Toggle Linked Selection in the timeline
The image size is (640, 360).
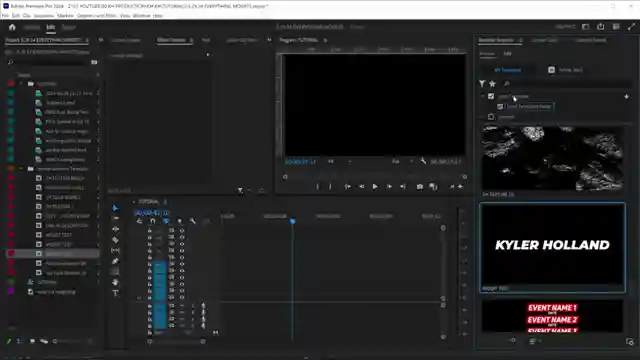(x=166, y=221)
